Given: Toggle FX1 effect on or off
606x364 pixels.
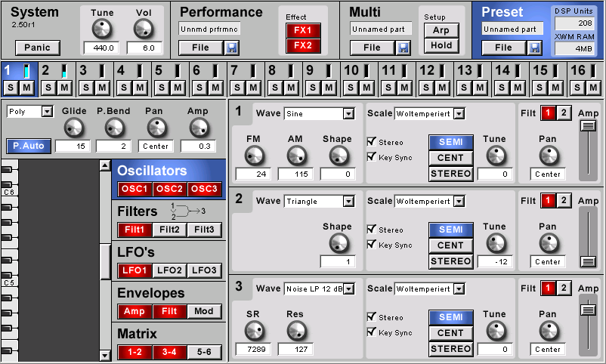Looking at the screenshot, I should pos(303,30).
